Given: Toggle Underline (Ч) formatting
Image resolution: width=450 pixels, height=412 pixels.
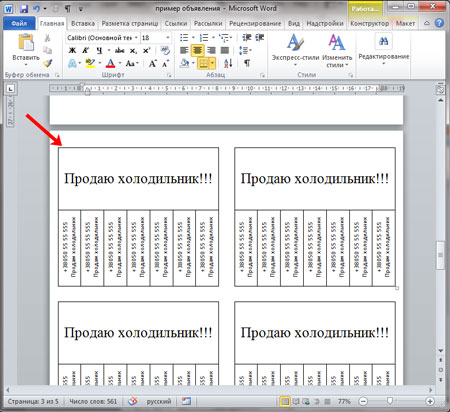Looking at the screenshot, I should click(99, 50).
